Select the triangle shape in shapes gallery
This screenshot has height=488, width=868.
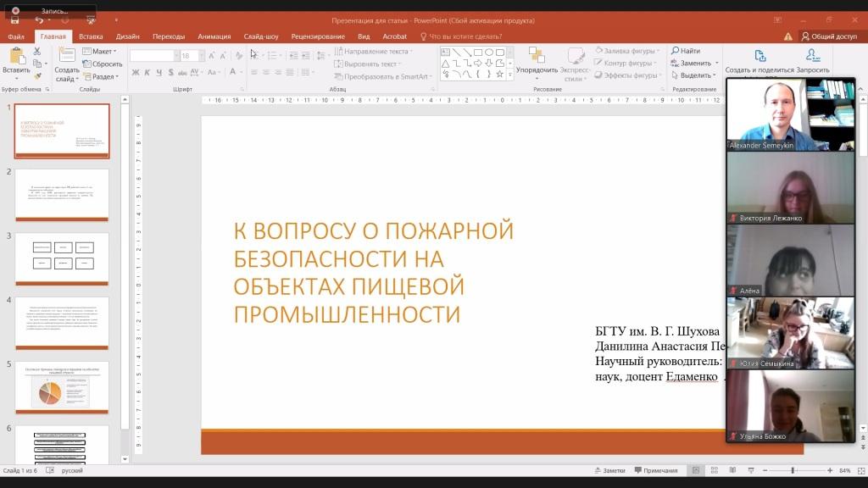click(x=445, y=63)
